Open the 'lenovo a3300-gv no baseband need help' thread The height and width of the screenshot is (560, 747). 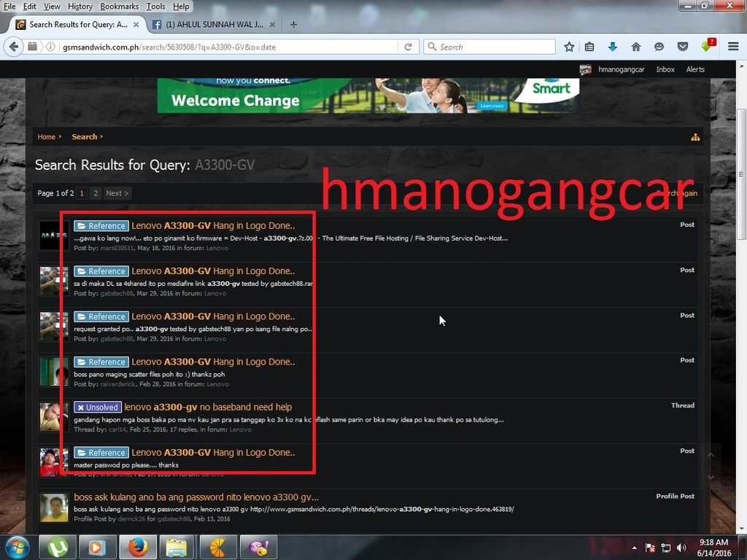point(208,407)
